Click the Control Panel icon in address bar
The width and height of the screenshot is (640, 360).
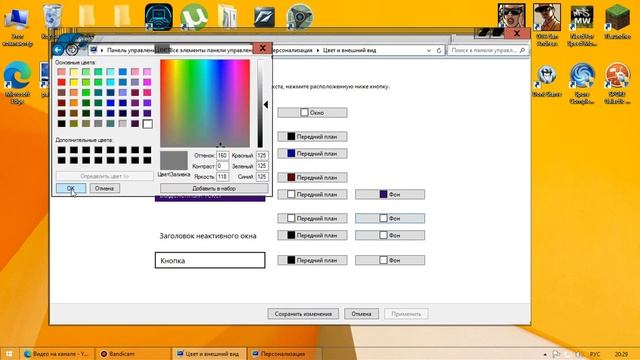[x=93, y=50]
